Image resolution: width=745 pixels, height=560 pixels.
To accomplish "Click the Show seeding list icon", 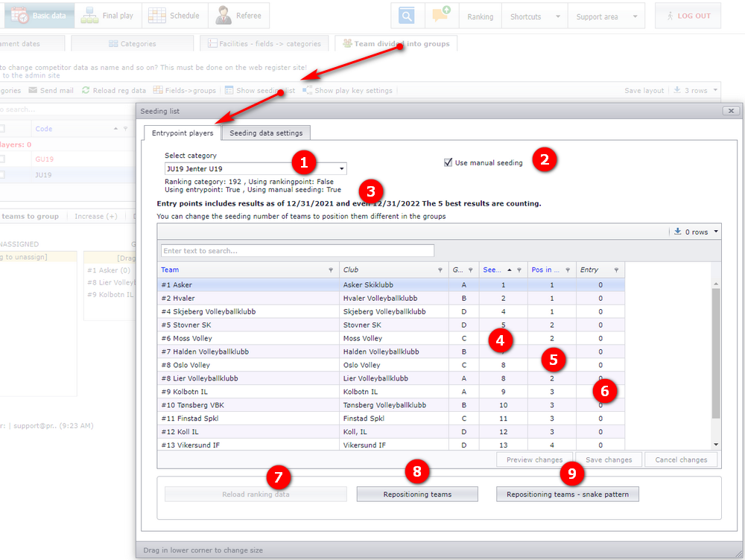I will point(229,90).
